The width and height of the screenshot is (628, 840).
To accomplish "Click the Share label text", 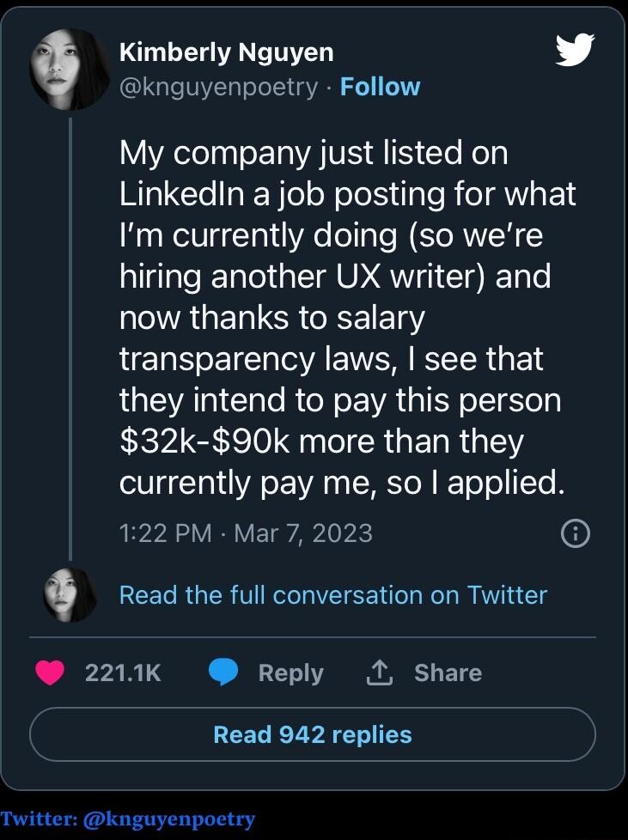I will (x=448, y=673).
